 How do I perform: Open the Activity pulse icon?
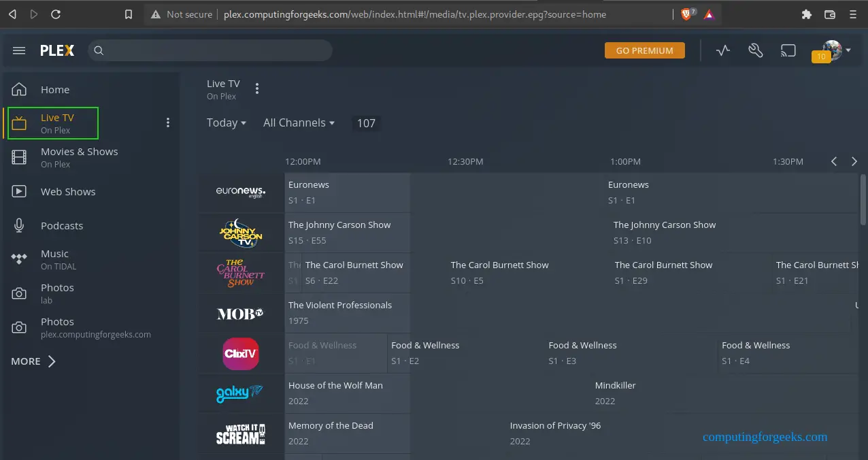tap(722, 50)
